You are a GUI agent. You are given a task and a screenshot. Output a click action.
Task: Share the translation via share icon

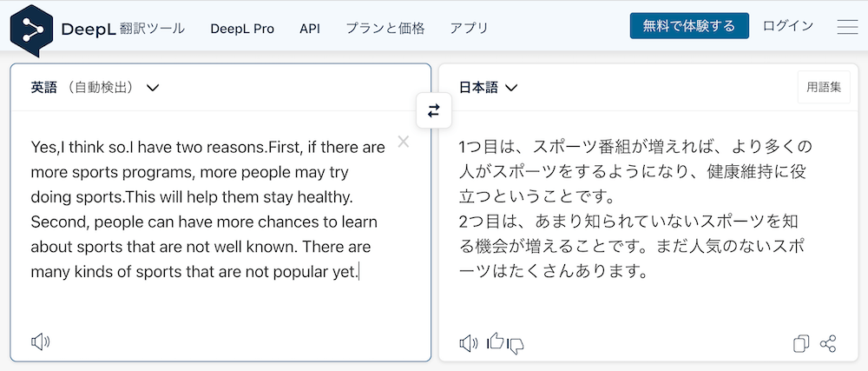828,344
